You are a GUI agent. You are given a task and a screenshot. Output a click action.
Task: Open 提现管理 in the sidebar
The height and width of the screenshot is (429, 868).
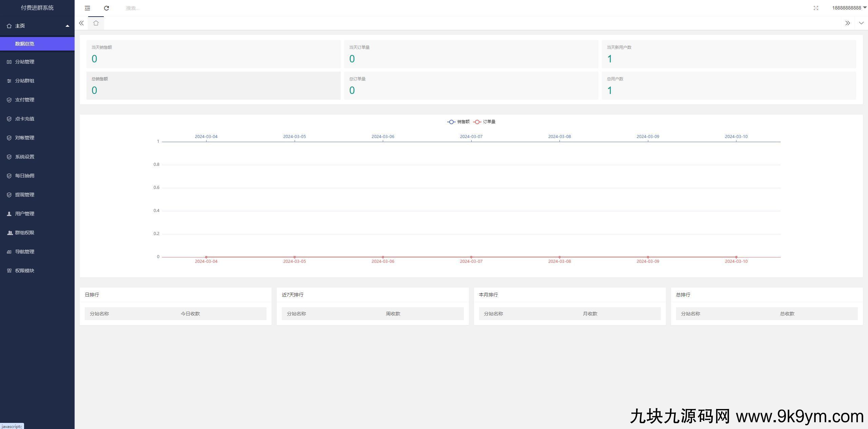coord(37,195)
